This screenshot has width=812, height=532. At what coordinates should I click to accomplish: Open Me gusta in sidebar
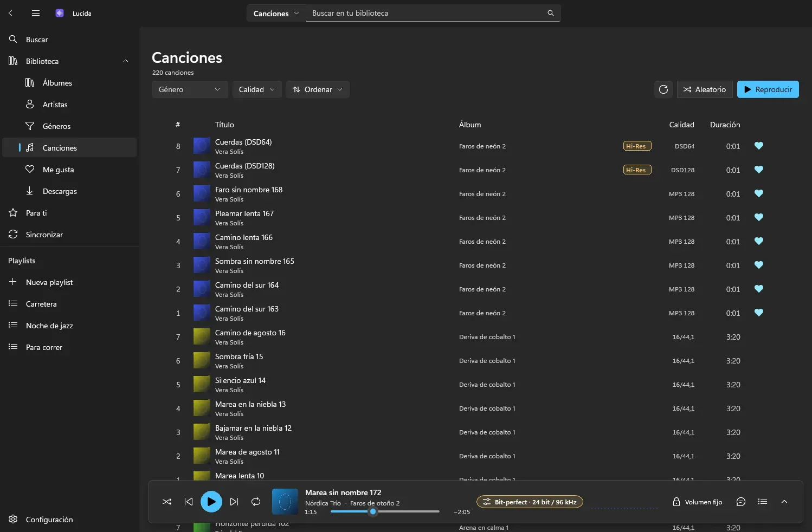click(69, 170)
